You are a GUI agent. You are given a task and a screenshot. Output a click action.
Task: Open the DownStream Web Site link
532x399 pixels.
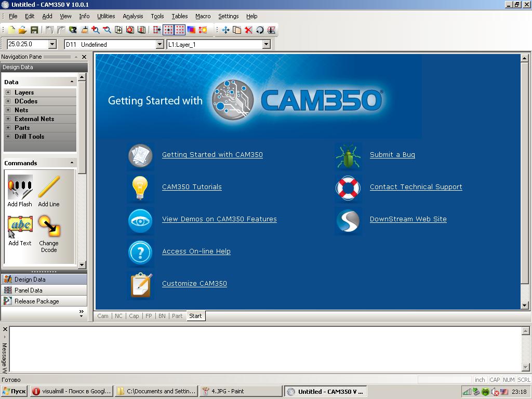[x=408, y=219]
